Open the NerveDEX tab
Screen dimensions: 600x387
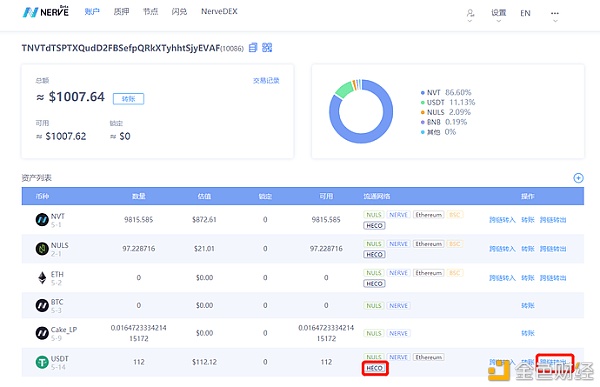(x=219, y=11)
